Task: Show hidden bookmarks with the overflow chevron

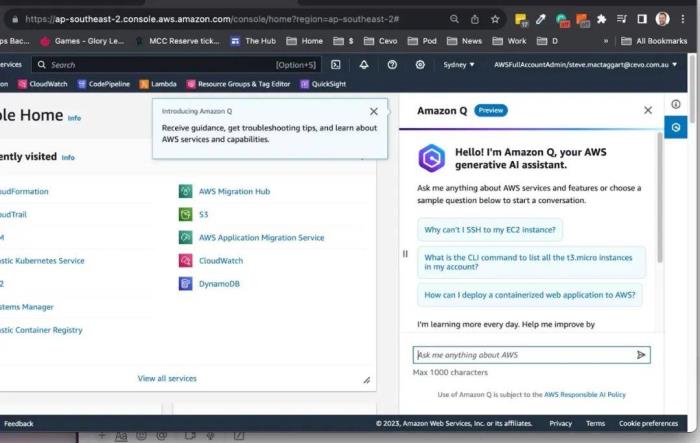Action: tap(606, 41)
